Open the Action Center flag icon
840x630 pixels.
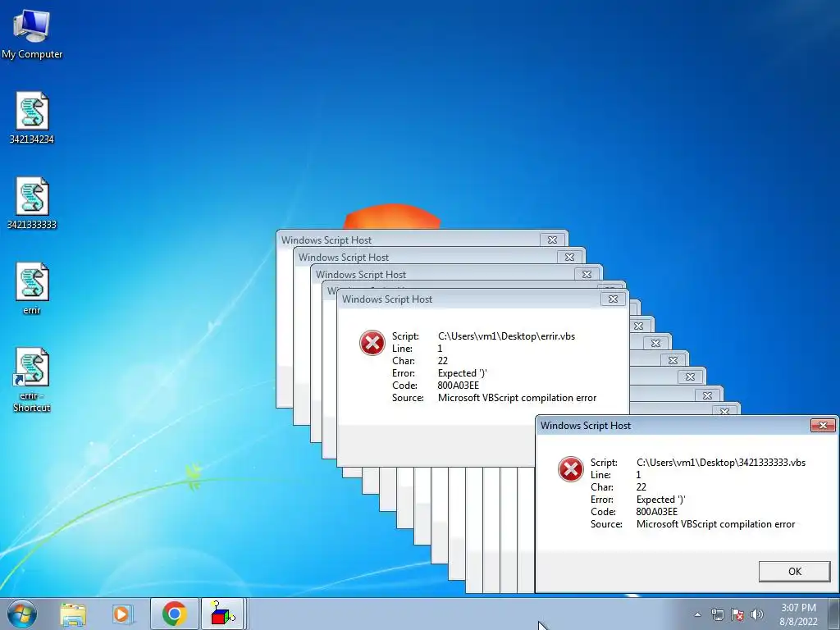point(737,614)
